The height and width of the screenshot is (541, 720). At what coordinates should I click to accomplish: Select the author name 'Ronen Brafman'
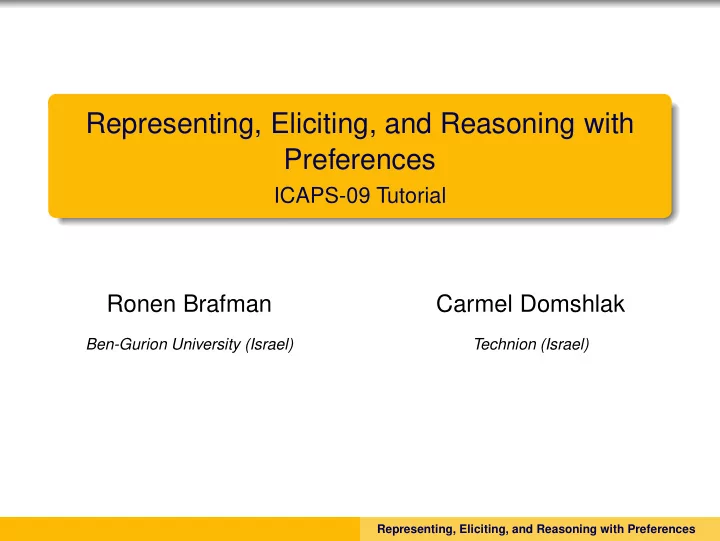pos(189,304)
